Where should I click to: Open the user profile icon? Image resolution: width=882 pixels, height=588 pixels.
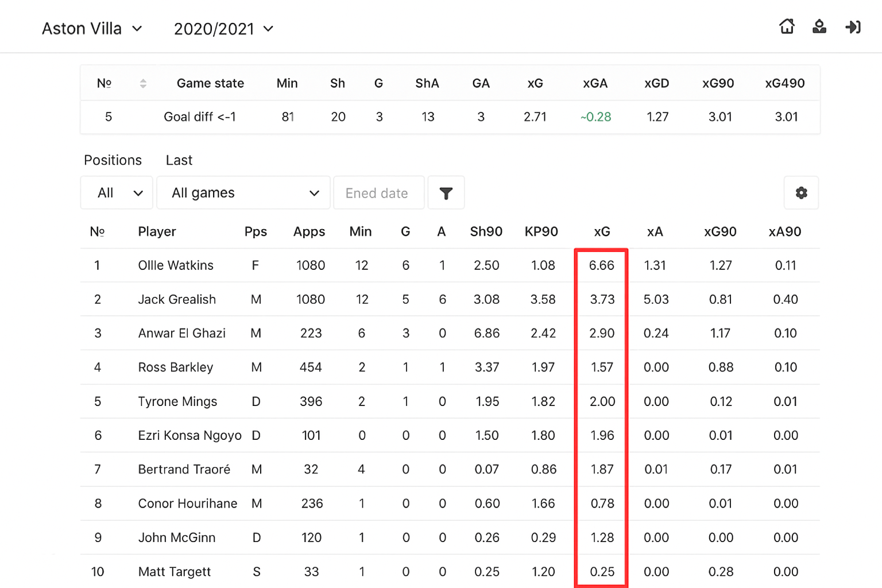[819, 26]
